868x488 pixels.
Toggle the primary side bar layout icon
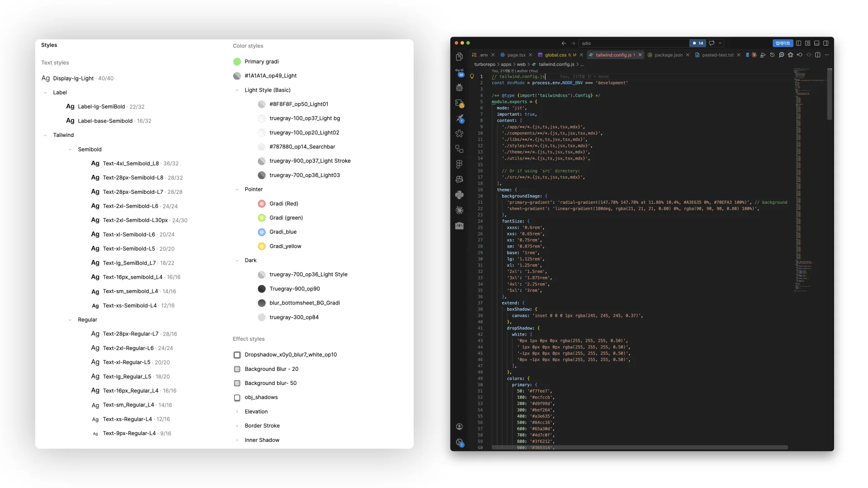click(x=798, y=43)
